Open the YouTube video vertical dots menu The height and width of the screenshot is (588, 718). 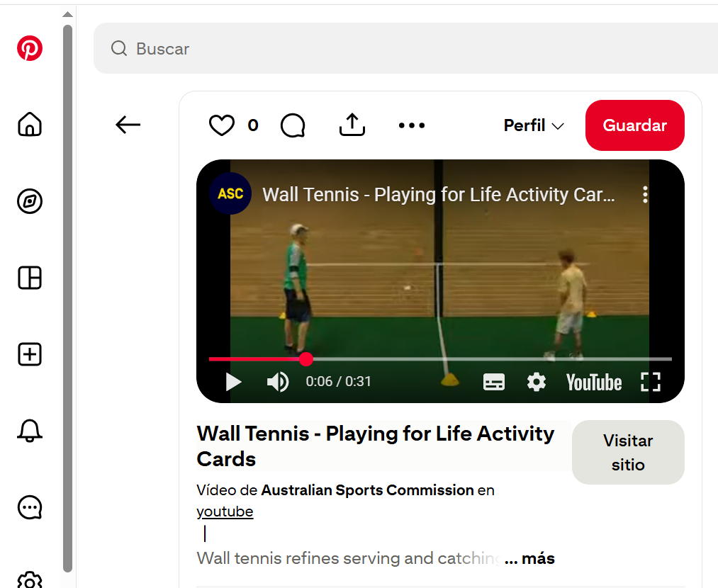coord(645,195)
